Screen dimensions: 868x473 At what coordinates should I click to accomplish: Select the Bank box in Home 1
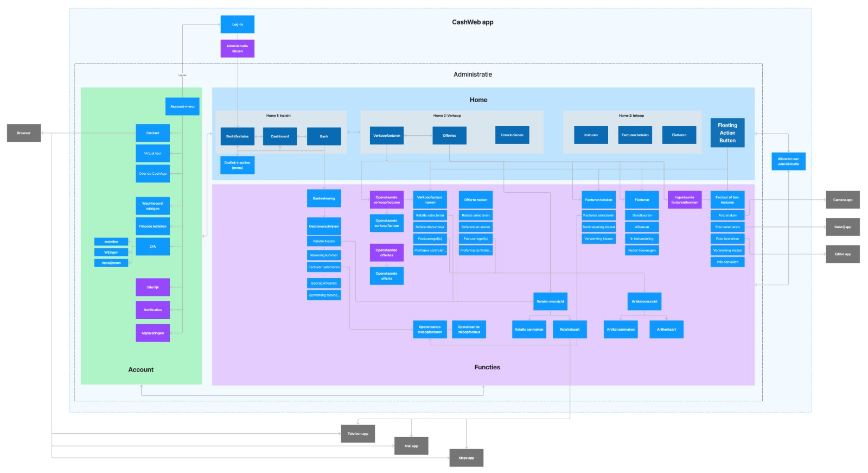click(x=324, y=136)
